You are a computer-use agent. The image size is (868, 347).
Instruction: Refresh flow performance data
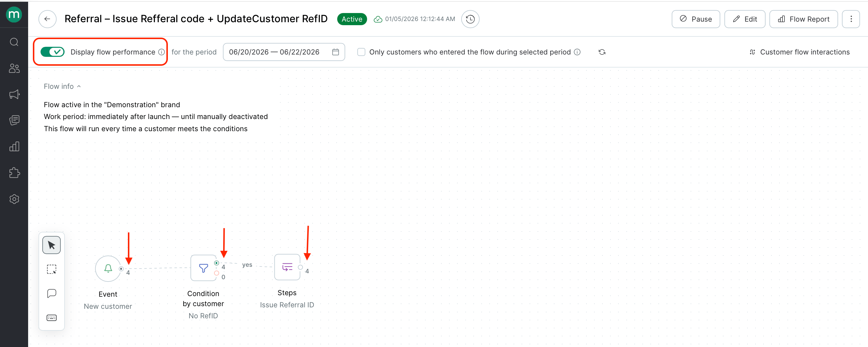pos(602,52)
